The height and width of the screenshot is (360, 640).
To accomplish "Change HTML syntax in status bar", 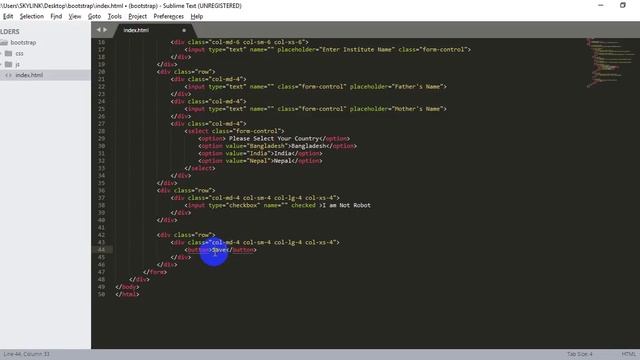I will point(629,354).
